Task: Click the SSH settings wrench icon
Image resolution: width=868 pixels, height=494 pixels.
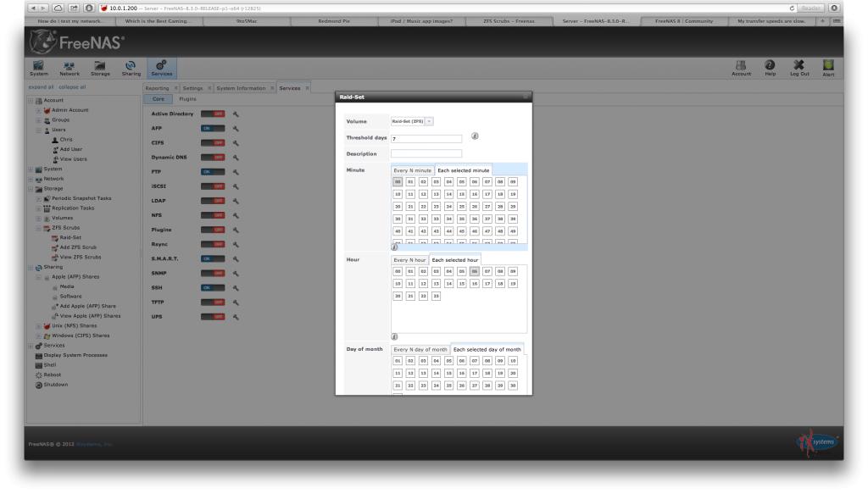Action: point(236,287)
